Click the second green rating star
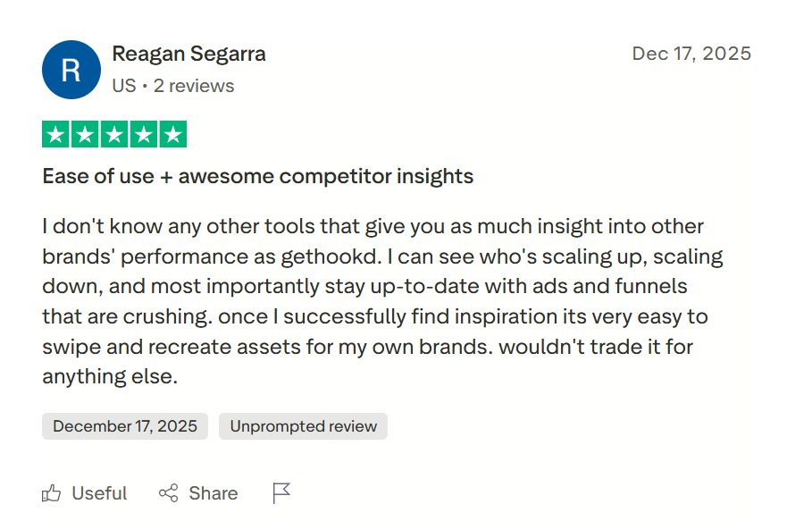 (x=85, y=135)
